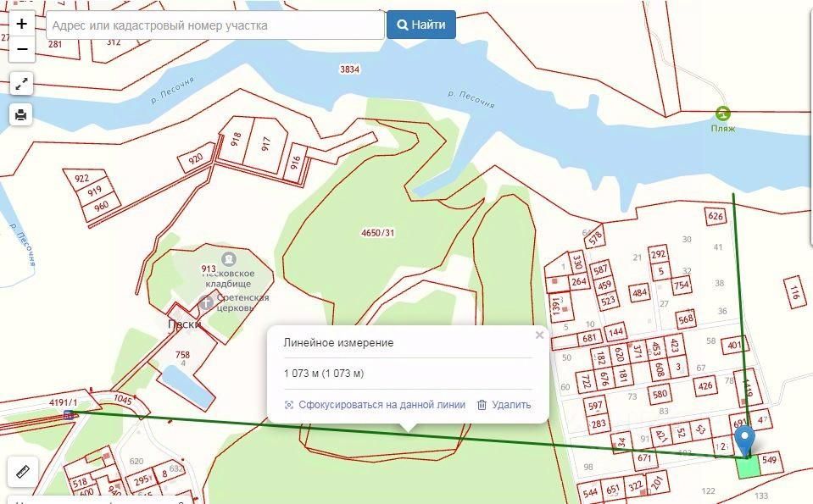The width and height of the screenshot is (813, 504).
Task: Select parcel 3834 on the river
Action: tap(349, 69)
